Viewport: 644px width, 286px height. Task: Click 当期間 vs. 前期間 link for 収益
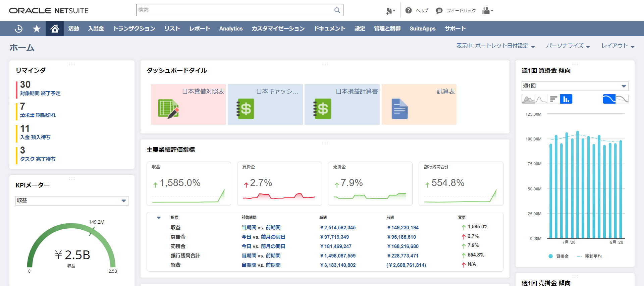click(261, 228)
